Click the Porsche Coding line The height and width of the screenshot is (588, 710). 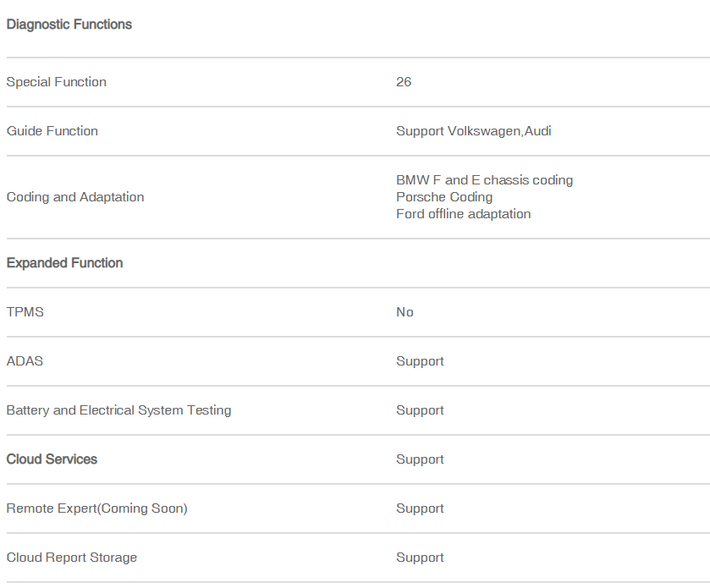point(443,197)
